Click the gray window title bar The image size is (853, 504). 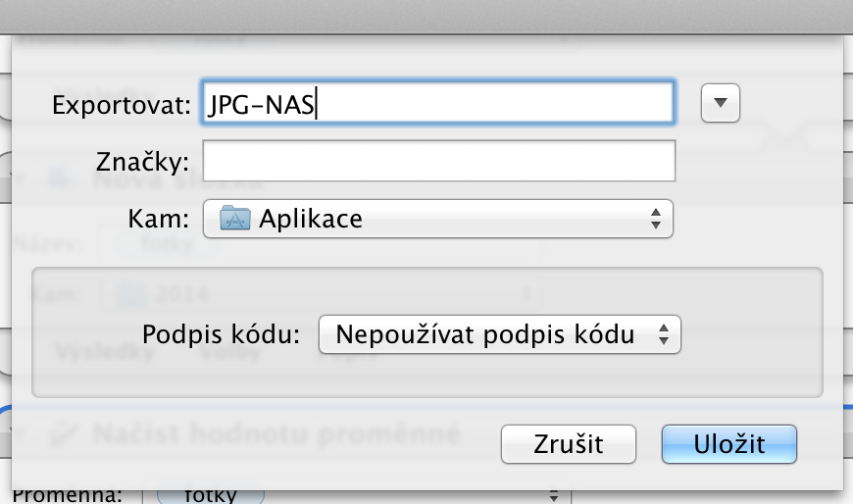pos(426,16)
